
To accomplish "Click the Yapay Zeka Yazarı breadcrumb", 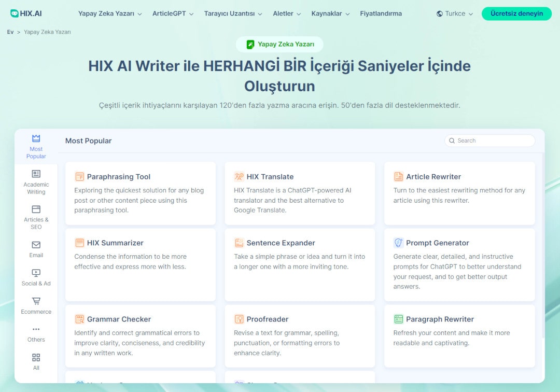I will 47,32.
